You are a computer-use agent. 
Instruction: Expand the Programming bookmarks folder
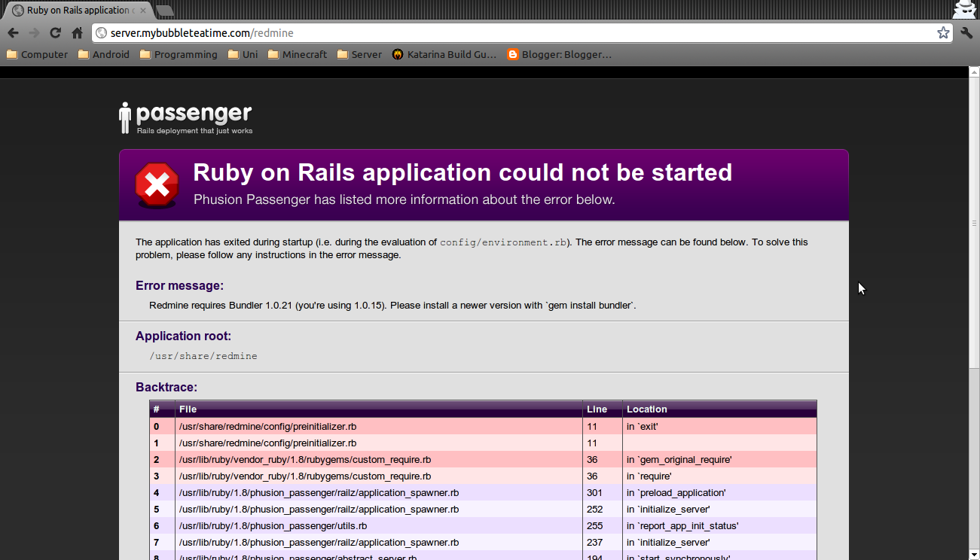click(179, 54)
